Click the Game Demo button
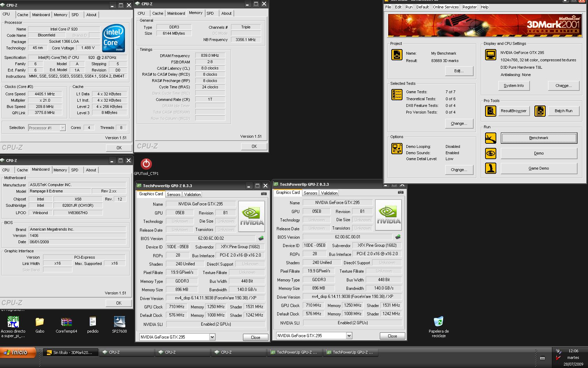The width and height of the screenshot is (588, 368). (x=539, y=169)
